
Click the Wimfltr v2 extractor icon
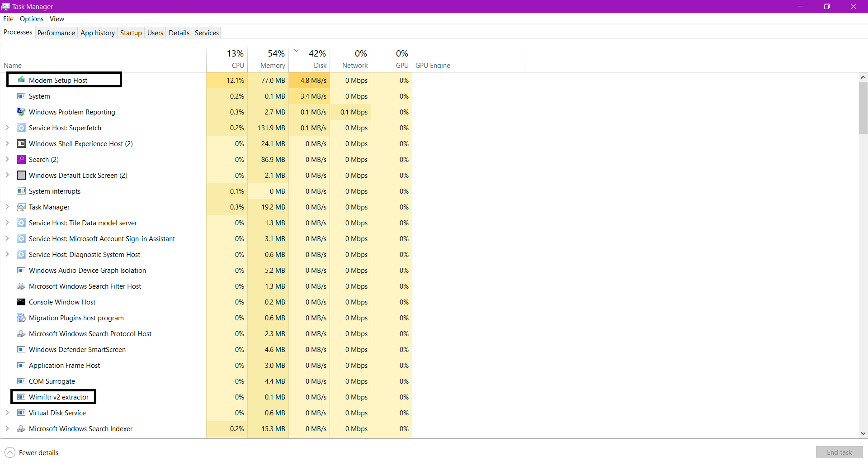click(x=21, y=397)
